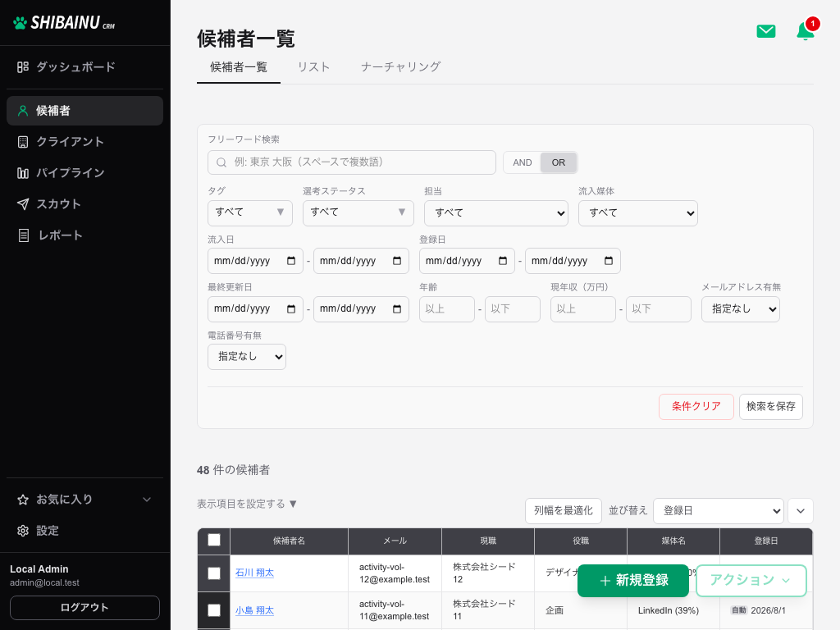The image size is (840, 630).
Task: Tick the select-all checkbox in table header
Action: (214, 540)
